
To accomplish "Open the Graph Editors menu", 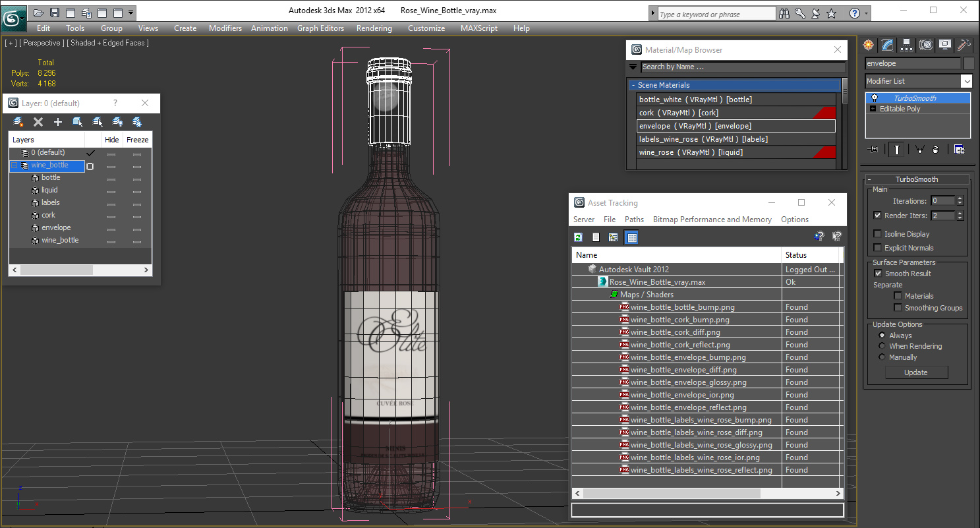I will pos(320,28).
